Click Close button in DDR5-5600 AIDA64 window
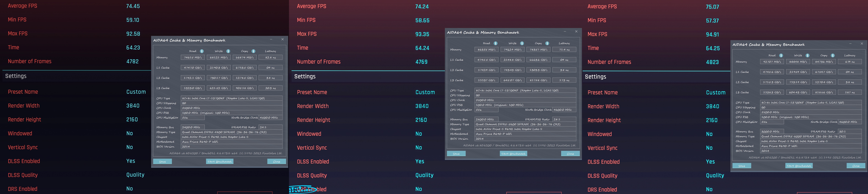The image size is (868, 194). coord(570,154)
